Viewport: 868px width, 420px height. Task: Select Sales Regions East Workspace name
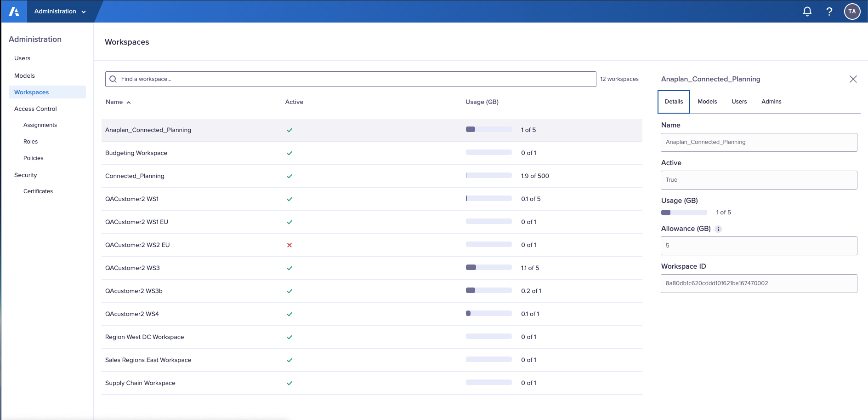148,360
